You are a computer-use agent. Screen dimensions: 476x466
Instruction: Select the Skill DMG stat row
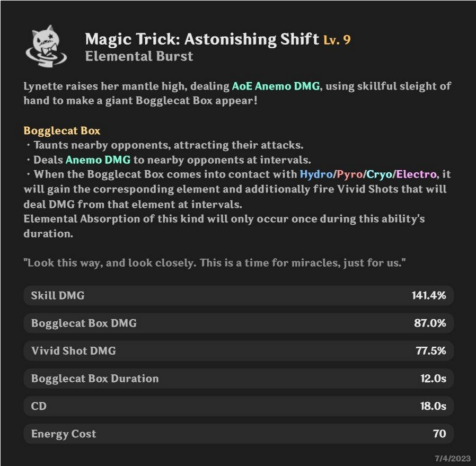[239, 295]
